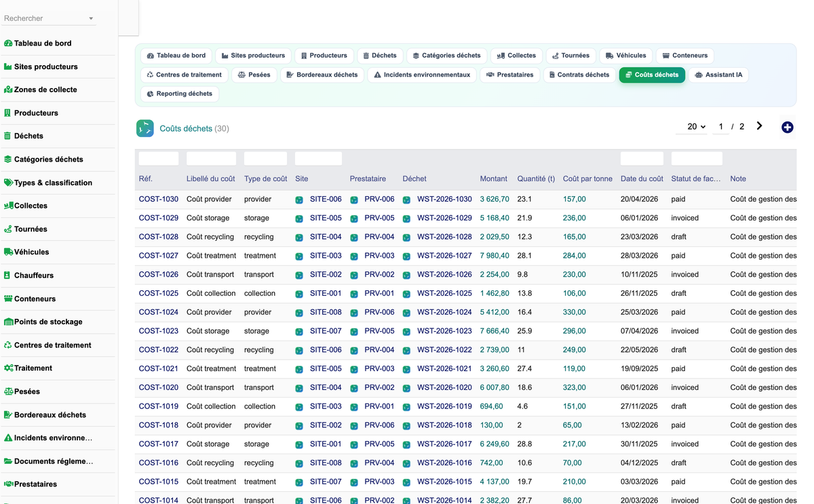Viewport: 814px width, 504px height.
Task: Switch to Sites producteurs tab
Action: (x=253, y=56)
